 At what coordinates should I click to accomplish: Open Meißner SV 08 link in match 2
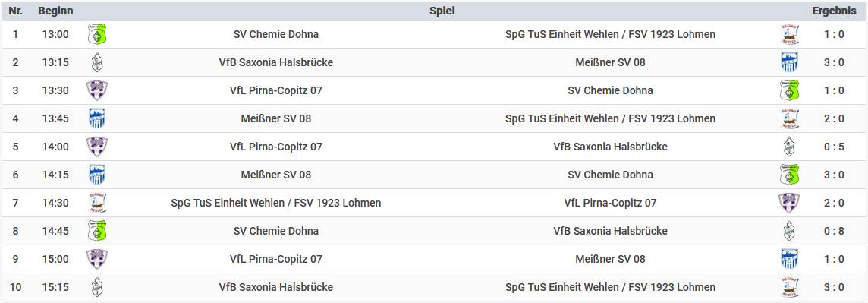tap(610, 62)
